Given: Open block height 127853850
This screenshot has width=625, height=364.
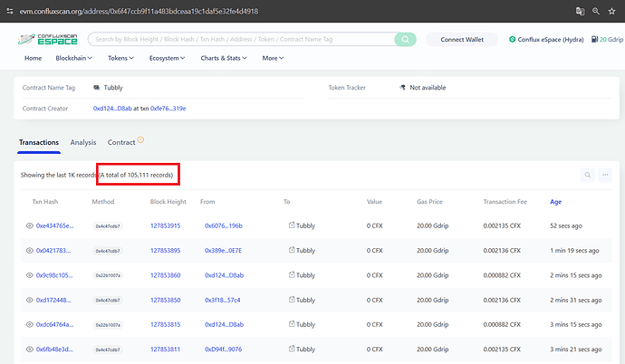Looking at the screenshot, I should tap(166, 300).
